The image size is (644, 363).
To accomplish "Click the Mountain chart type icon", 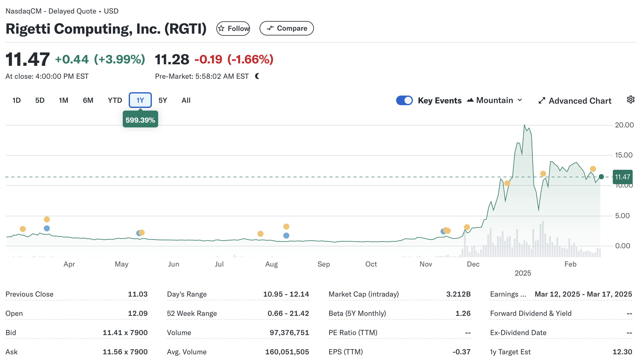I will tap(470, 100).
